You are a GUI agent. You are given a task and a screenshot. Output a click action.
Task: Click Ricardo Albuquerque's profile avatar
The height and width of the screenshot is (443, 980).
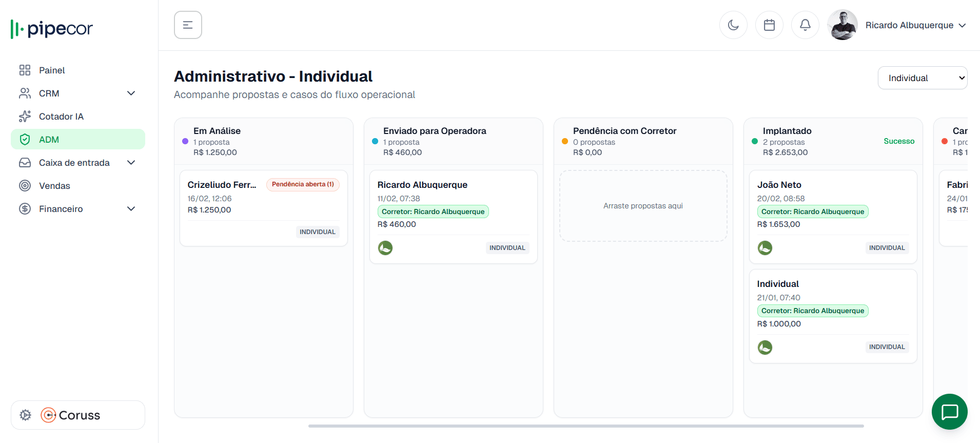pyautogui.click(x=842, y=25)
